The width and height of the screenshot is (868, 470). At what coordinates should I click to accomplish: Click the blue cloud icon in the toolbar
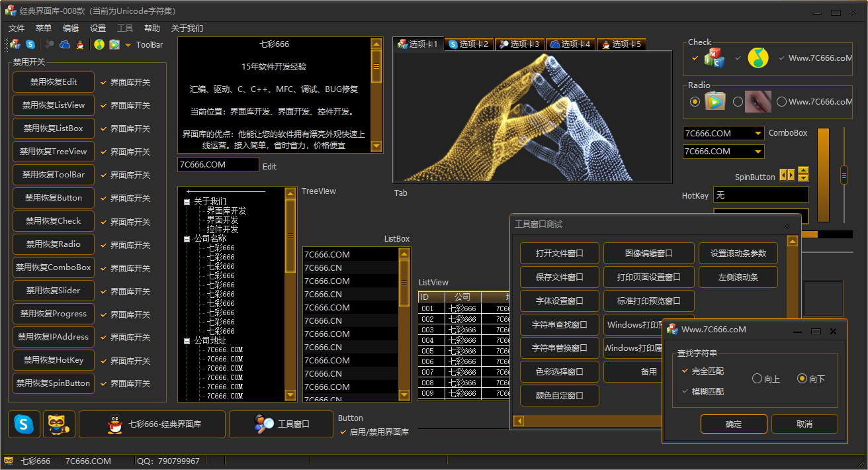pyautogui.click(x=65, y=45)
